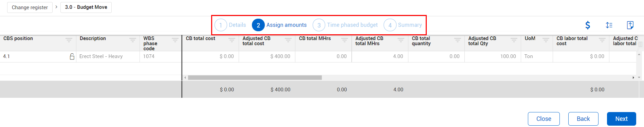This screenshot has width=644, height=127.
Task: Go to step 3 Time phased budget
Action: [x=345, y=25]
